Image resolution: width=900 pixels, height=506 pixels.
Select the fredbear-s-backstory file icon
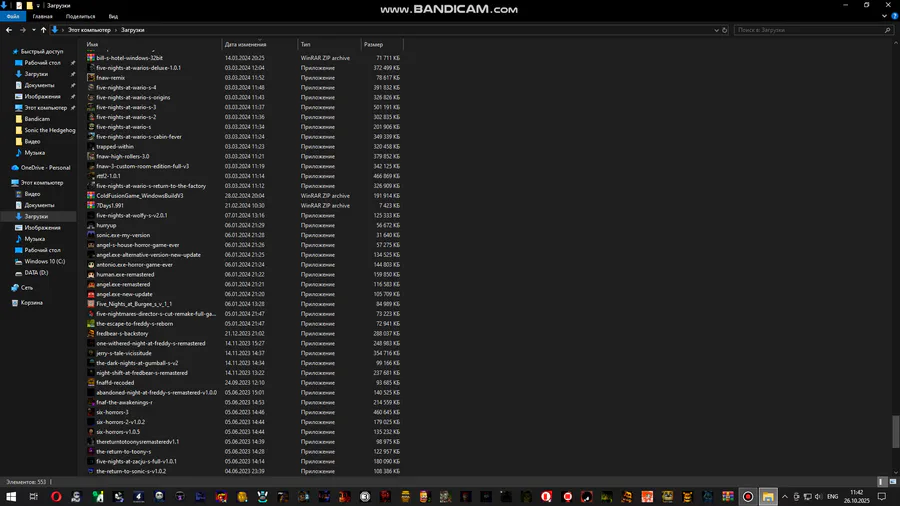(91, 333)
